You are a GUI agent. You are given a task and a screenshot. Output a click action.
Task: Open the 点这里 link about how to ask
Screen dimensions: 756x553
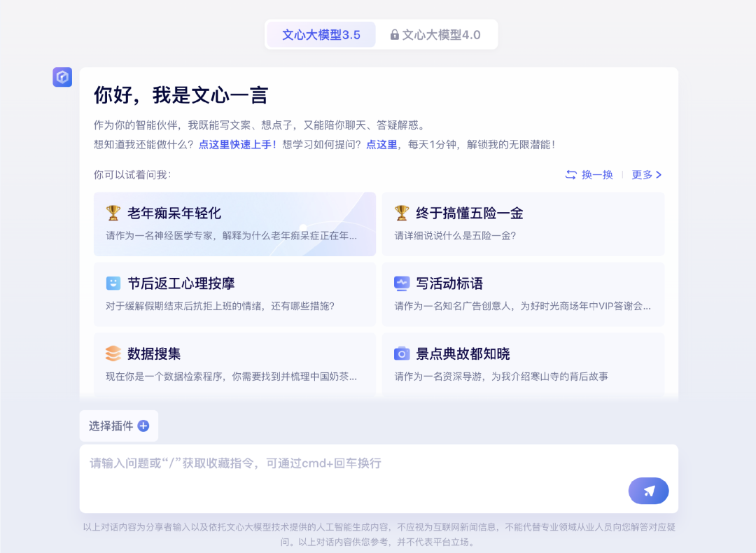(x=381, y=145)
